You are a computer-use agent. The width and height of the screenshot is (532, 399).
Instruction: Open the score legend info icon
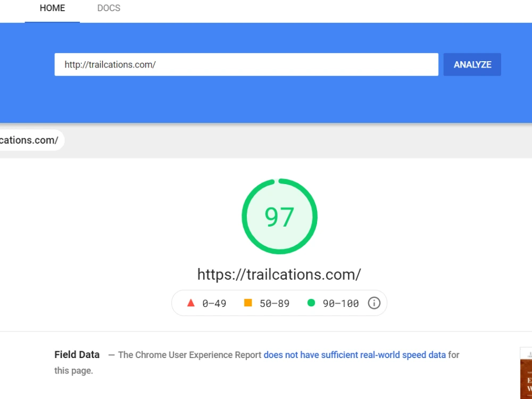click(374, 303)
